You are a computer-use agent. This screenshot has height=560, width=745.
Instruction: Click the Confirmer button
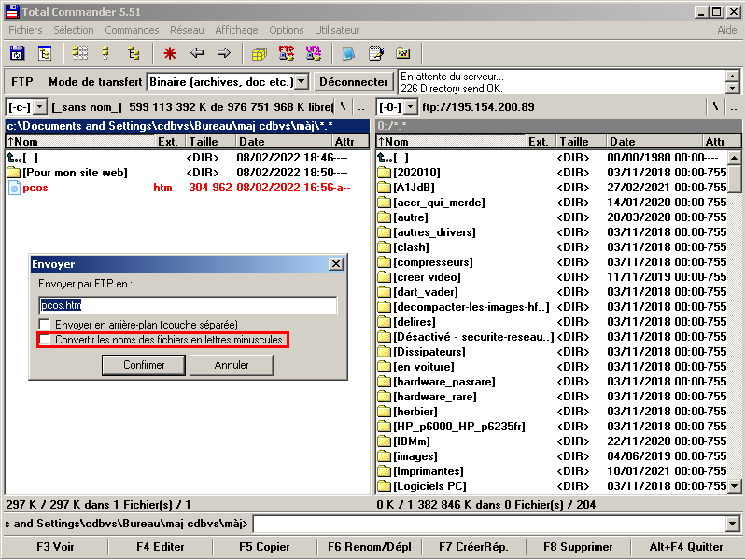[144, 365]
